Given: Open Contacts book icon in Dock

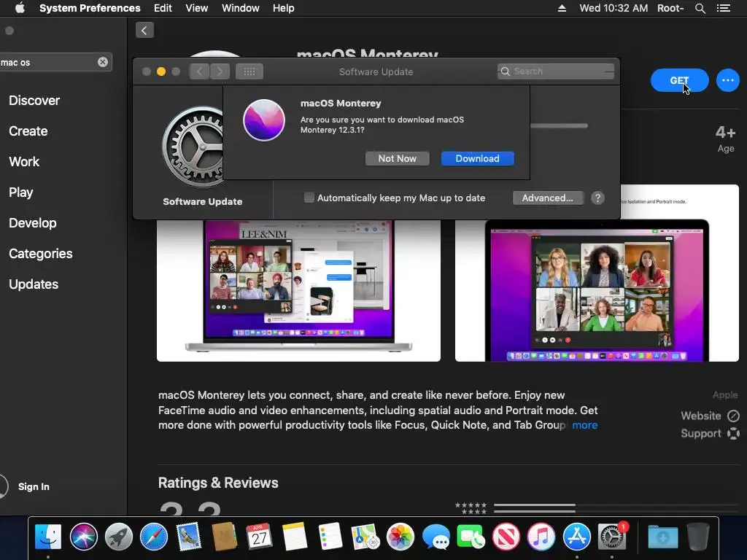Looking at the screenshot, I should point(224,536).
